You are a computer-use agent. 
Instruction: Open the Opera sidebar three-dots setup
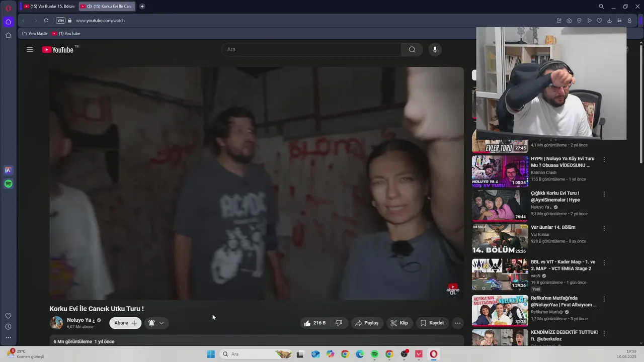tap(8, 337)
